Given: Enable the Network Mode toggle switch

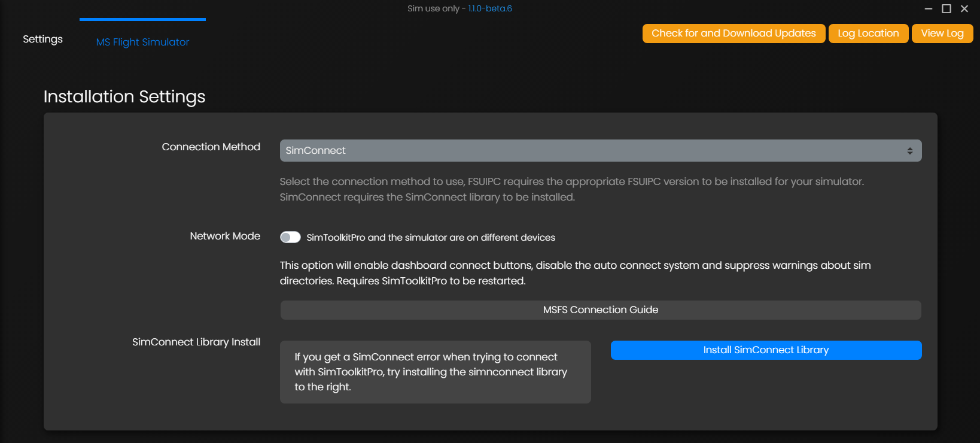Looking at the screenshot, I should (x=290, y=237).
